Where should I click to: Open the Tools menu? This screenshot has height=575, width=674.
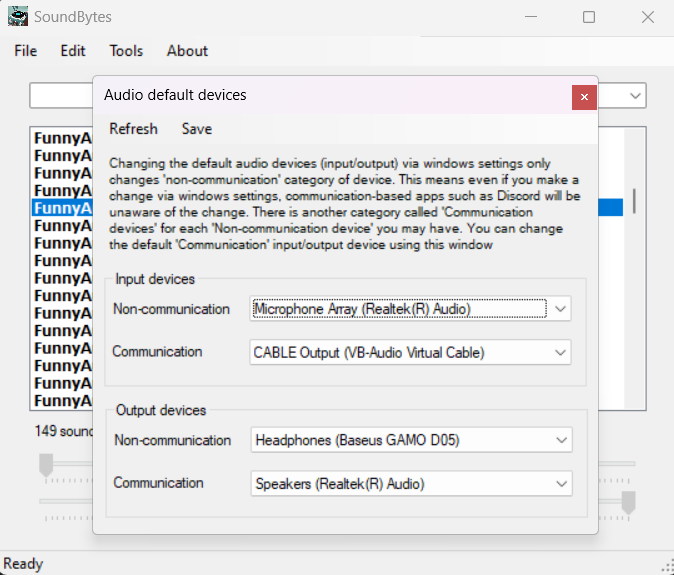pyautogui.click(x=126, y=51)
